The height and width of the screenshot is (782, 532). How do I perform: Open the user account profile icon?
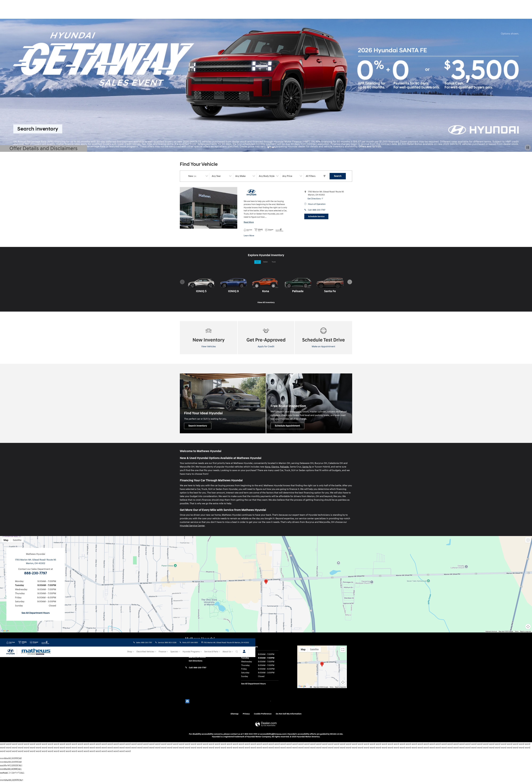244,652
